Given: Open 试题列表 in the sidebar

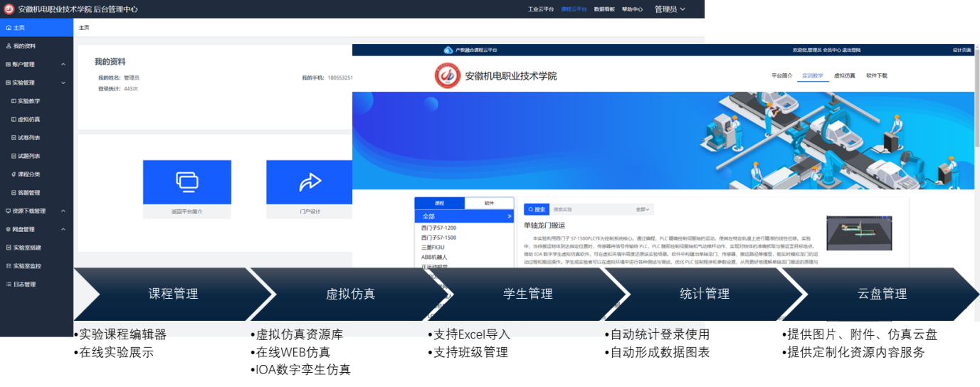Looking at the screenshot, I should pyautogui.click(x=26, y=156).
